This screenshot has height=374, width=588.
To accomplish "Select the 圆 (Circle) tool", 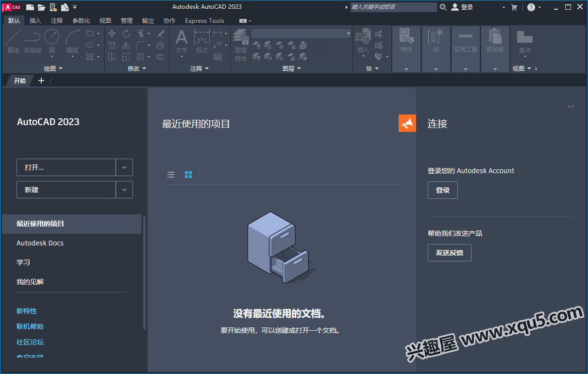I will tap(52, 42).
